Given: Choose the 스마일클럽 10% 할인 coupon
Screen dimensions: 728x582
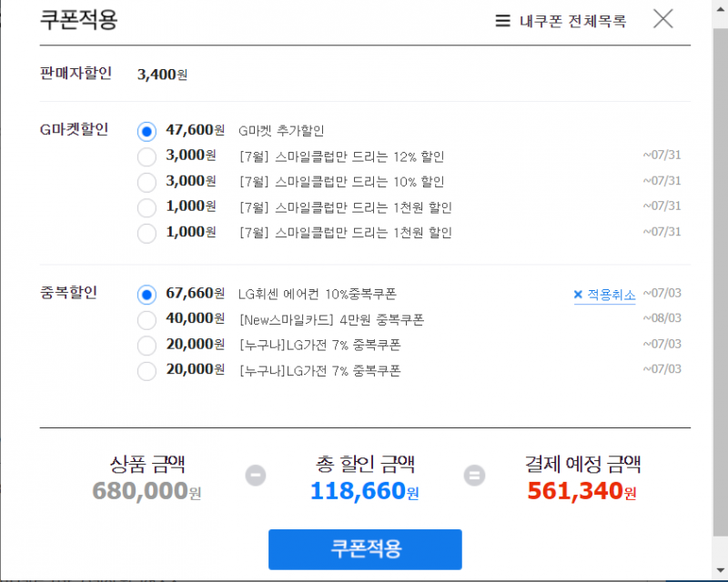Looking at the screenshot, I should [147, 183].
